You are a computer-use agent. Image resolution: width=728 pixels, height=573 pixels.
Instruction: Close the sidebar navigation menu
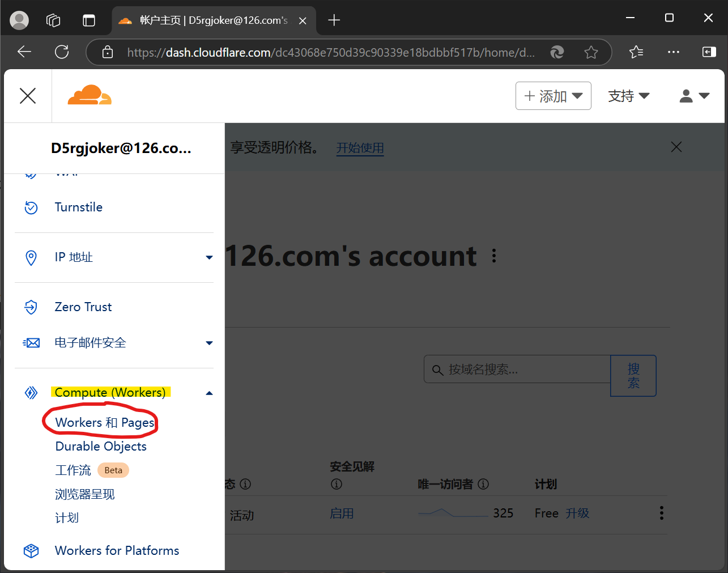[28, 96]
